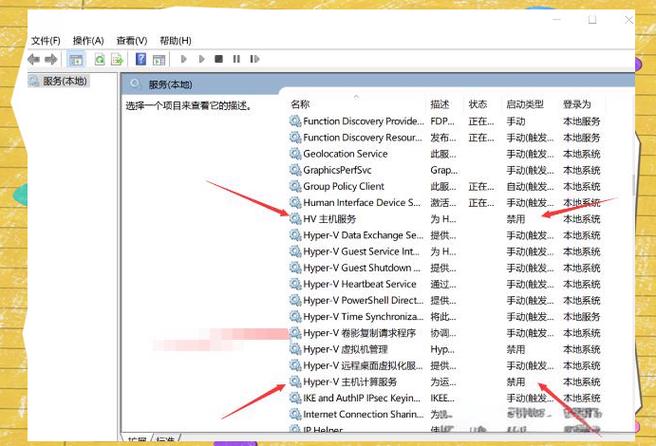Click the Forward arrow in the toolbar
The width and height of the screenshot is (656, 446).
coord(51,59)
